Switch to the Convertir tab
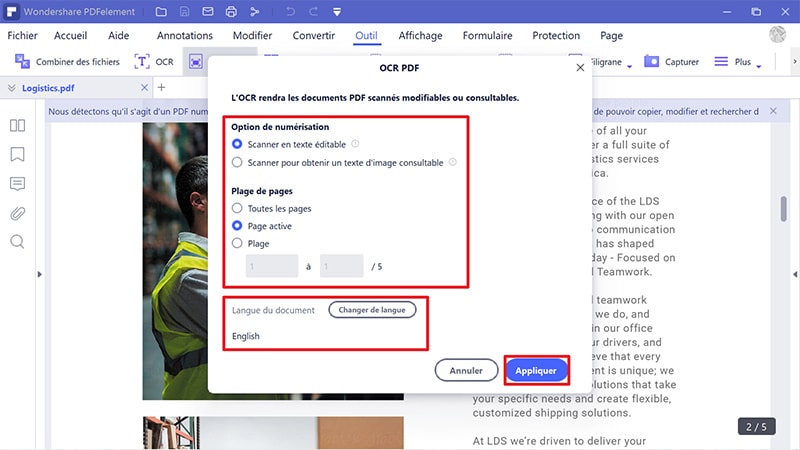800x450 pixels. 314,35
